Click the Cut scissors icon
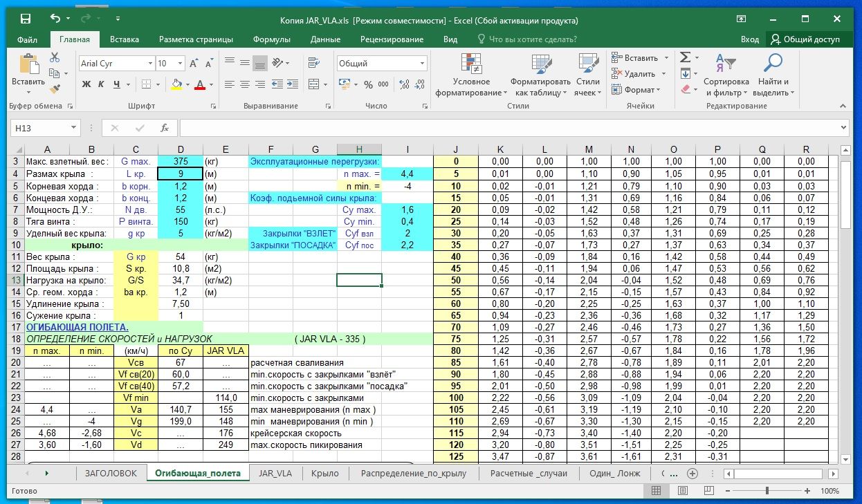This screenshot has width=862, height=504. click(x=55, y=57)
